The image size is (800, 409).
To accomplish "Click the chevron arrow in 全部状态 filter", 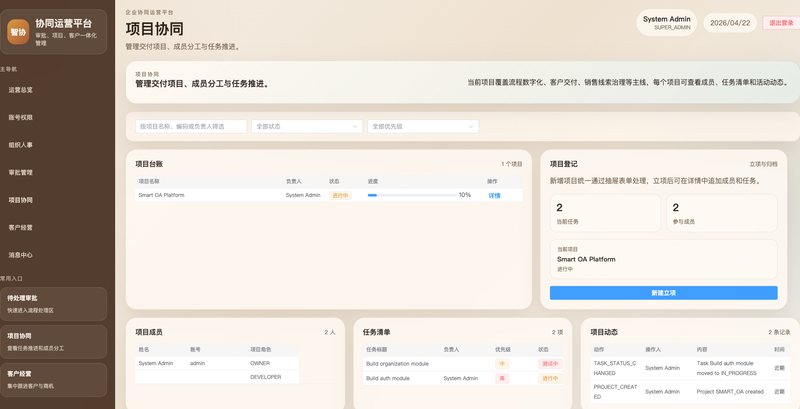I will coord(355,126).
